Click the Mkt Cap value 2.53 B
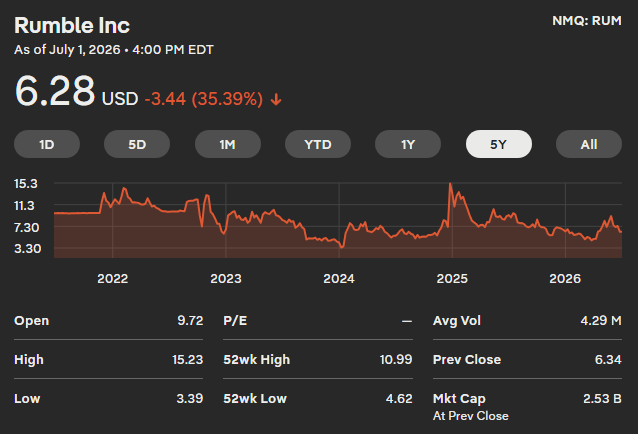The width and height of the screenshot is (638, 434). (x=602, y=398)
